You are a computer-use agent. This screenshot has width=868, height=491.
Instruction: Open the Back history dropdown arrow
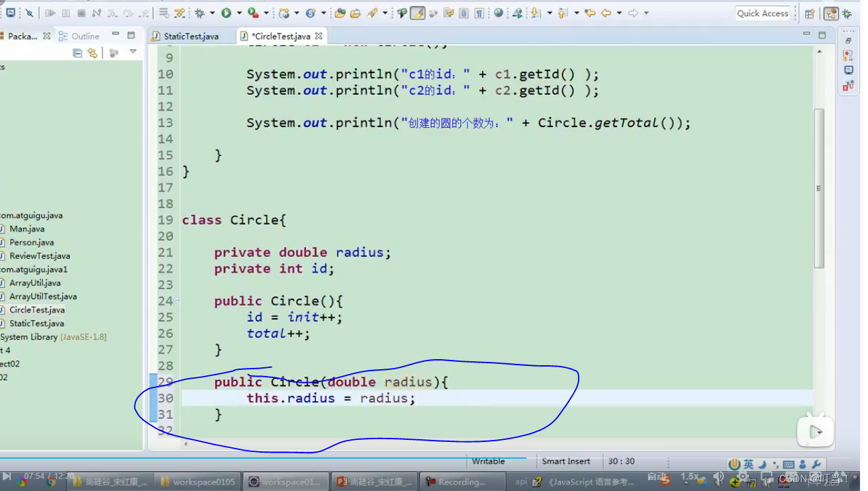coord(619,13)
